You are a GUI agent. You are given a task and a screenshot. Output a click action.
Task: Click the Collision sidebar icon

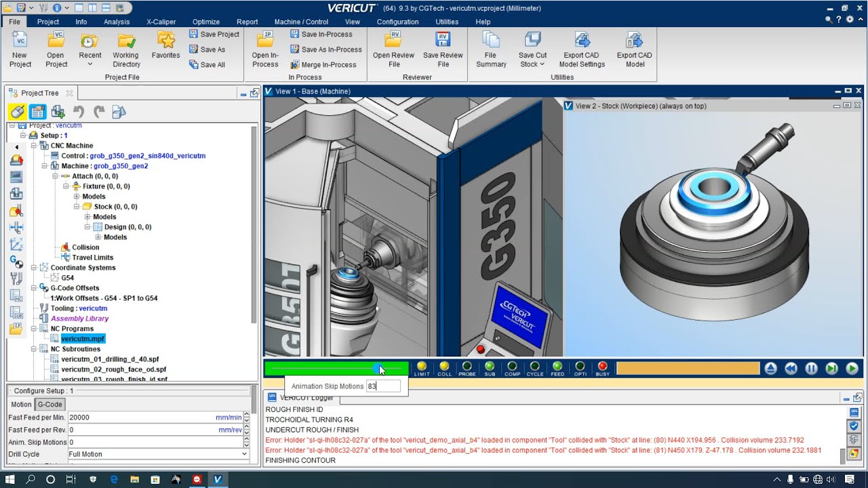pos(16,211)
